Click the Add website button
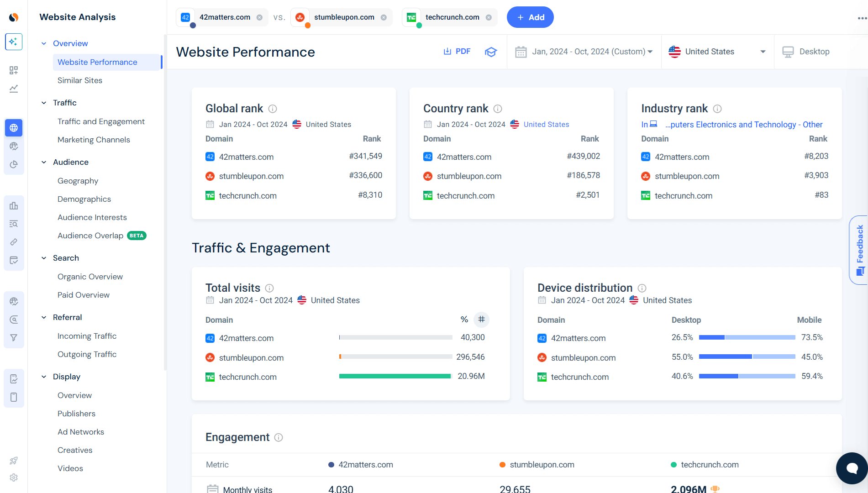868x493 pixels. 530,17
